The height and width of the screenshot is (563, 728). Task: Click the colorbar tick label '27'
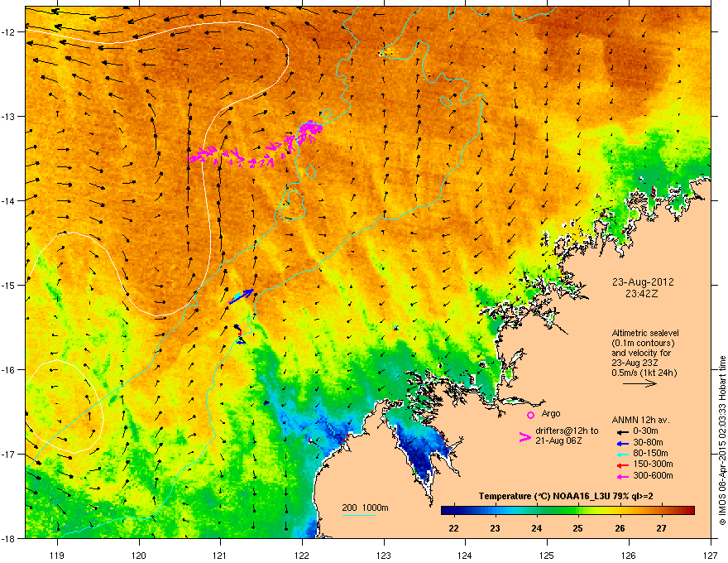[661, 528]
